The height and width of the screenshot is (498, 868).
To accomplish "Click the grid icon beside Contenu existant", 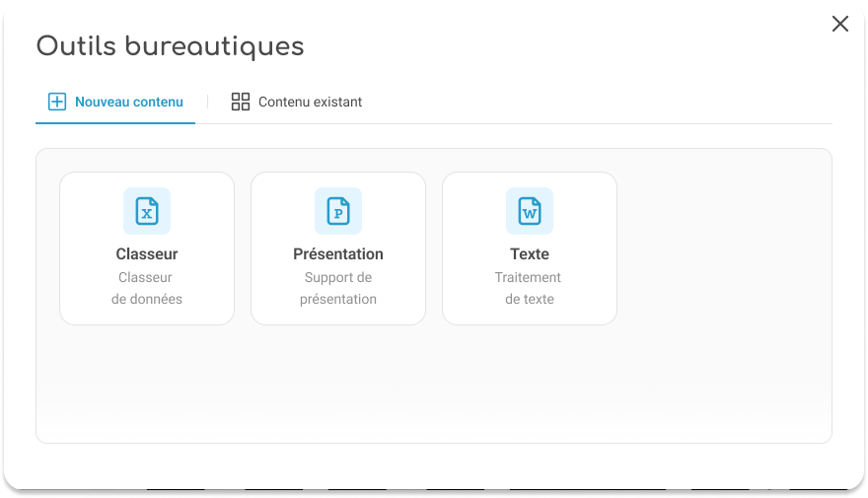I will click(x=241, y=102).
